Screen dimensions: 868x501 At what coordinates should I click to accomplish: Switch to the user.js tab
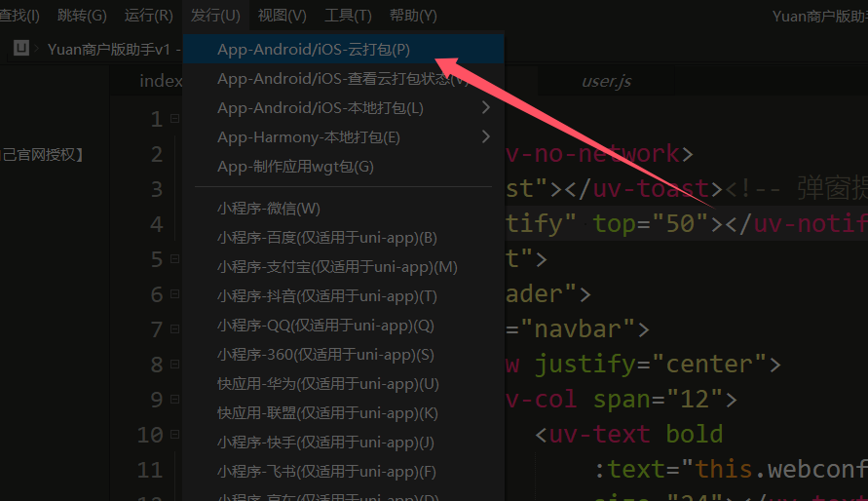606,81
